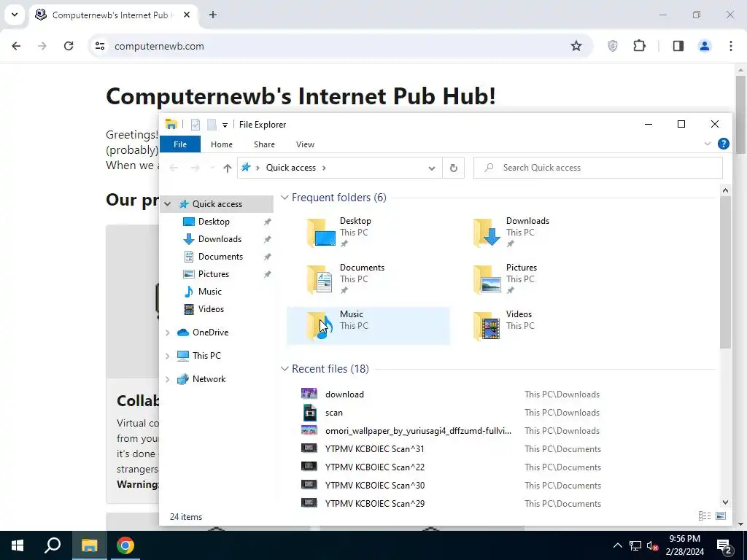Select the recent file named scan
Image resolution: width=747 pixels, height=560 pixels.
pos(334,413)
